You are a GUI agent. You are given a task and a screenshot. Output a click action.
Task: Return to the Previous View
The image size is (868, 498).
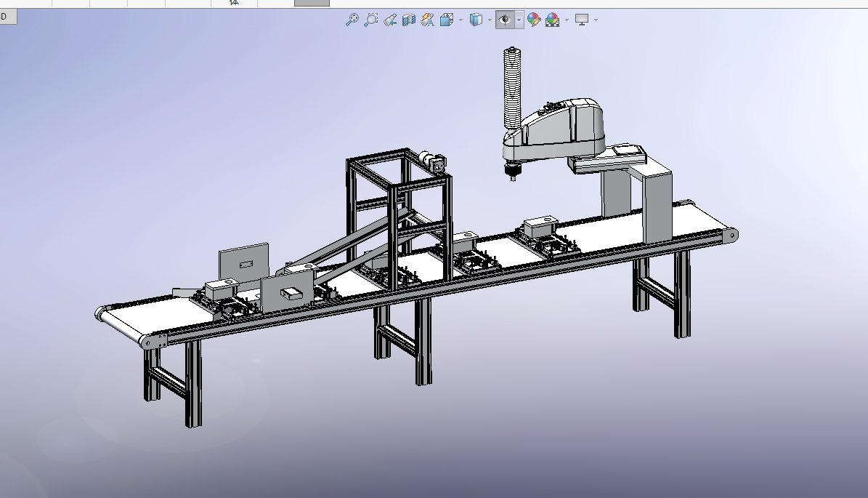(x=390, y=20)
